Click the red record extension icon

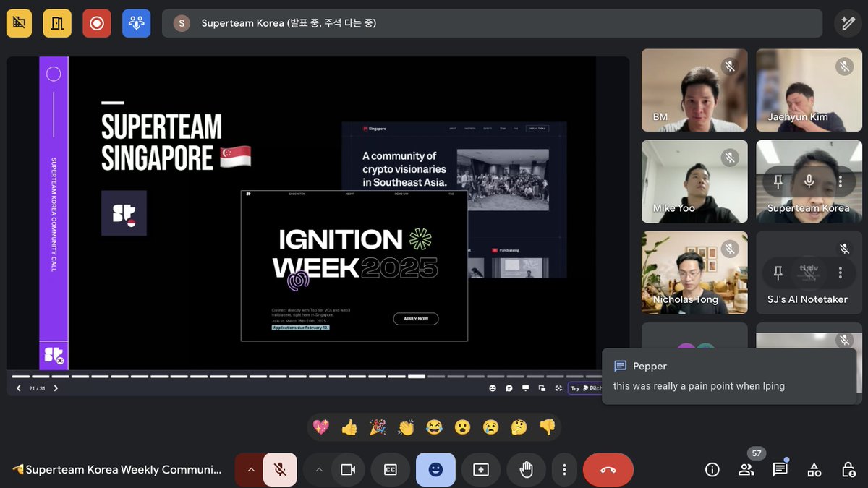pos(96,23)
